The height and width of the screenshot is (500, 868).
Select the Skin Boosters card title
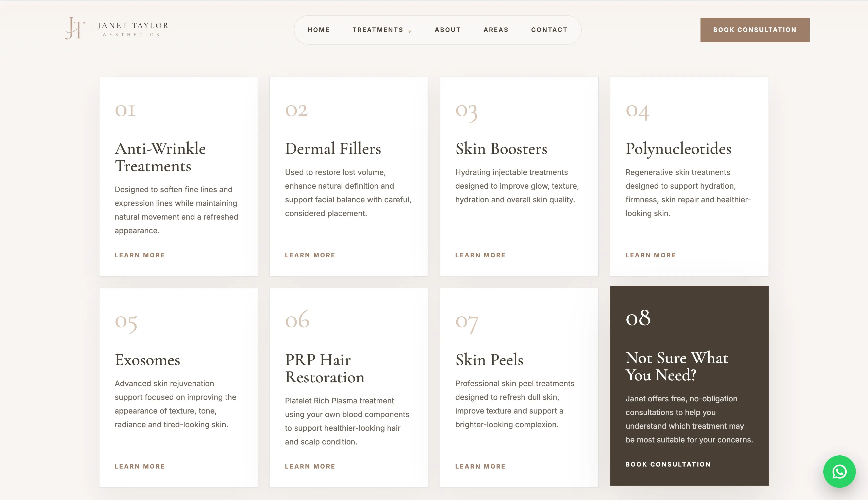[501, 149]
